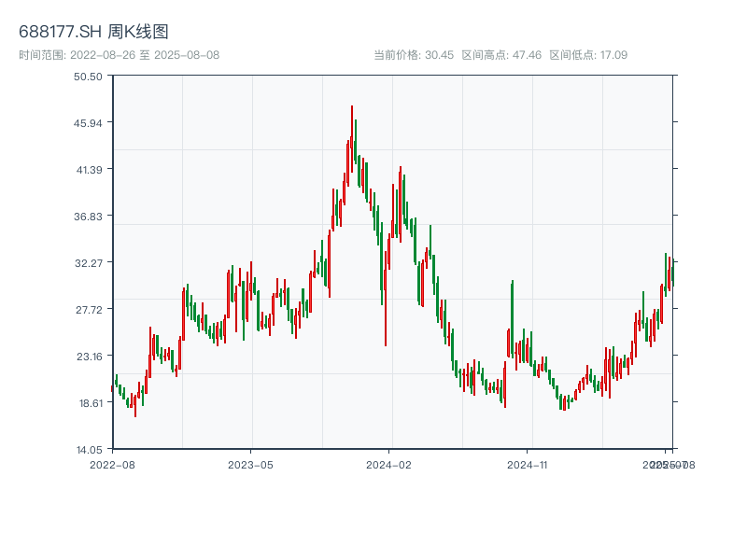This screenshot has width=747, height=560.
Task: Click the chart title 688177.SH 周K线图
Action: pyautogui.click(x=93, y=32)
